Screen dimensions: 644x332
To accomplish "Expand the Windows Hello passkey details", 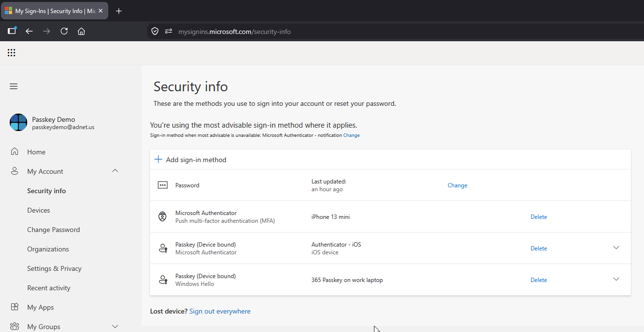I will (616, 279).
